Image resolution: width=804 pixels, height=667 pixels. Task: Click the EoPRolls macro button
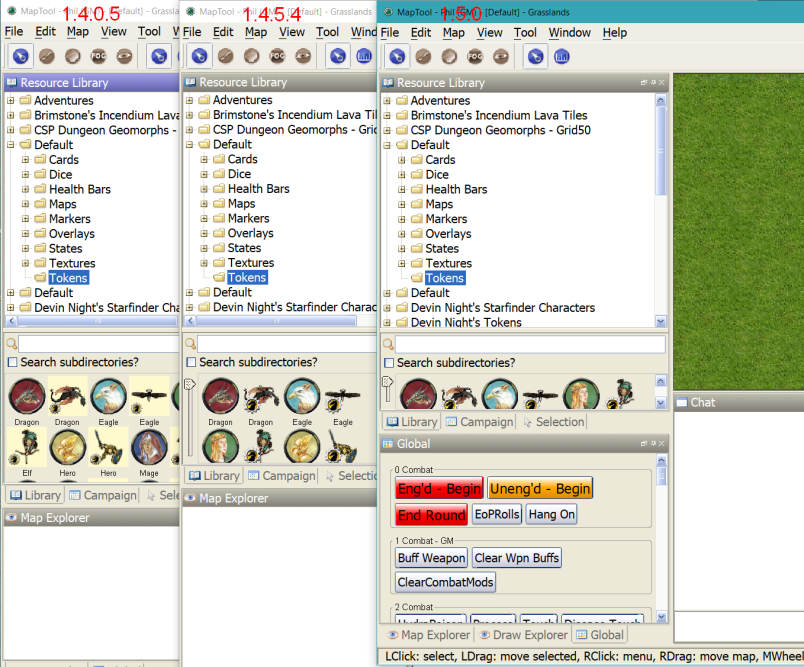tap(497, 514)
